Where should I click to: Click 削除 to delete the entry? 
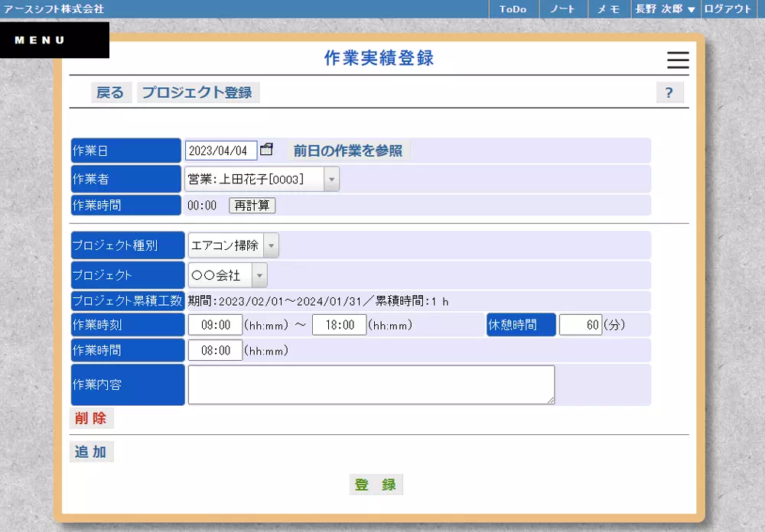(91, 418)
